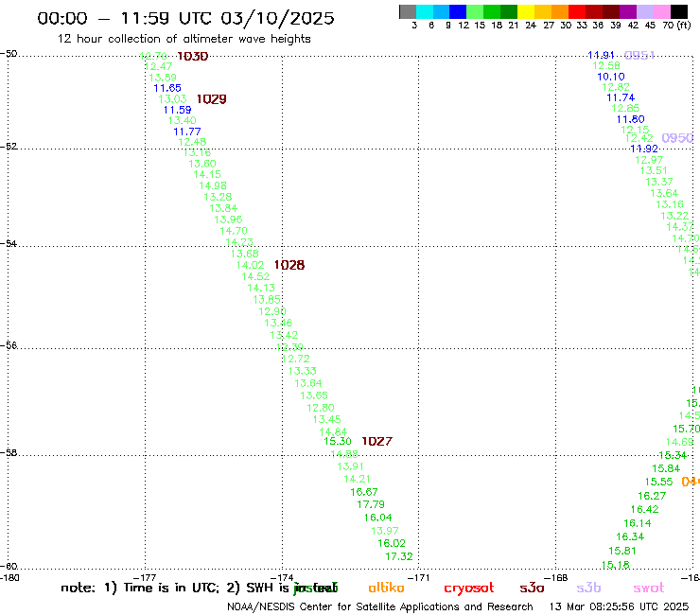The height and width of the screenshot is (615, 700).
Task: Click the yellow swatch in the color scale
Action: point(526,11)
